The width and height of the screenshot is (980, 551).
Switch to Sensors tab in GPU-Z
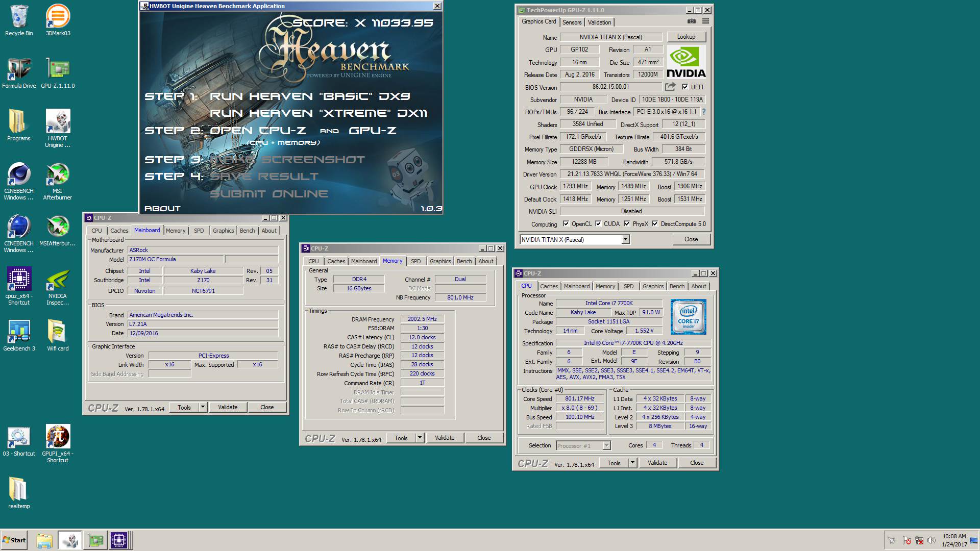pos(572,22)
